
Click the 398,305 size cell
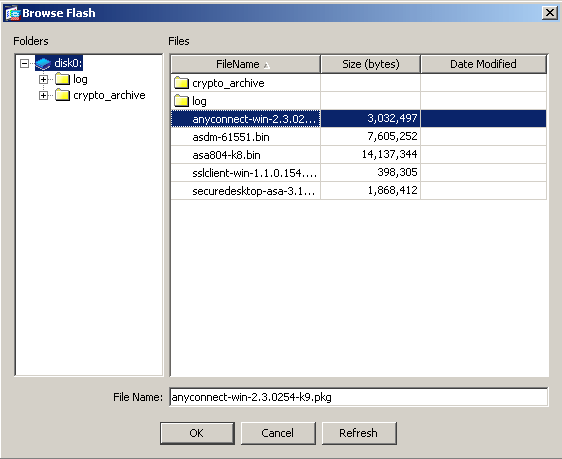371,173
